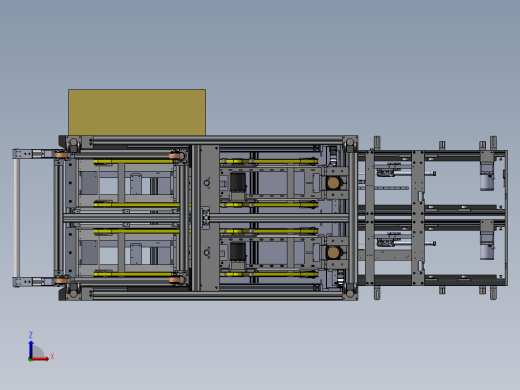Pick the upper black motor in the assembly

[x=238, y=182]
